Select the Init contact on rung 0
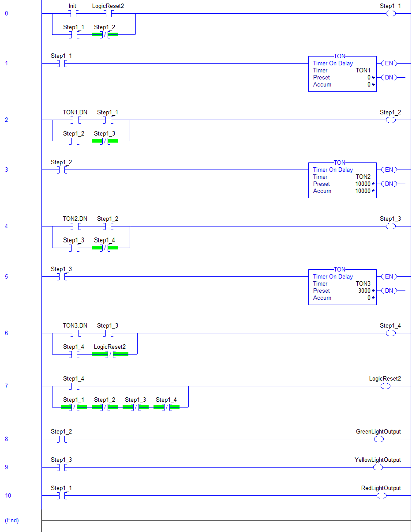Screen dimensions: 412x532 click(72, 13)
